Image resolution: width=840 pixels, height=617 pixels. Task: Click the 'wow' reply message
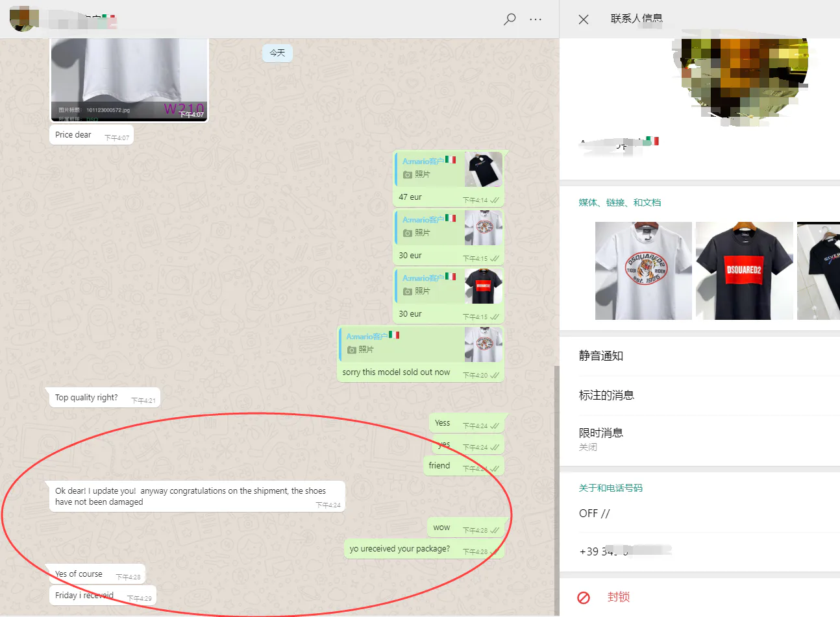click(x=466, y=527)
